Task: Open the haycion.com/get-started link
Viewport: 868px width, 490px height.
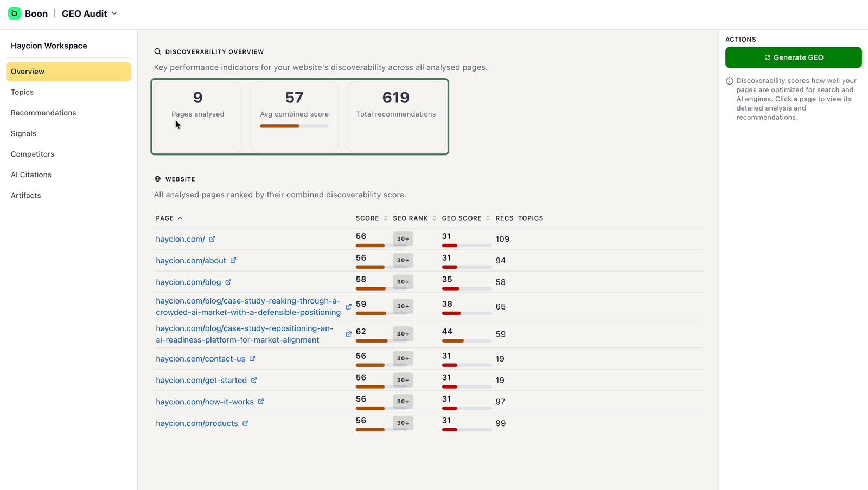Action: [x=201, y=381]
